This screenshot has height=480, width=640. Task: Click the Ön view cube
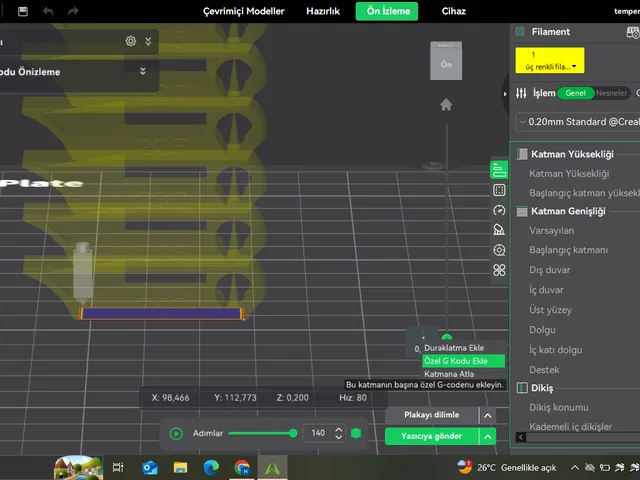coord(446,61)
